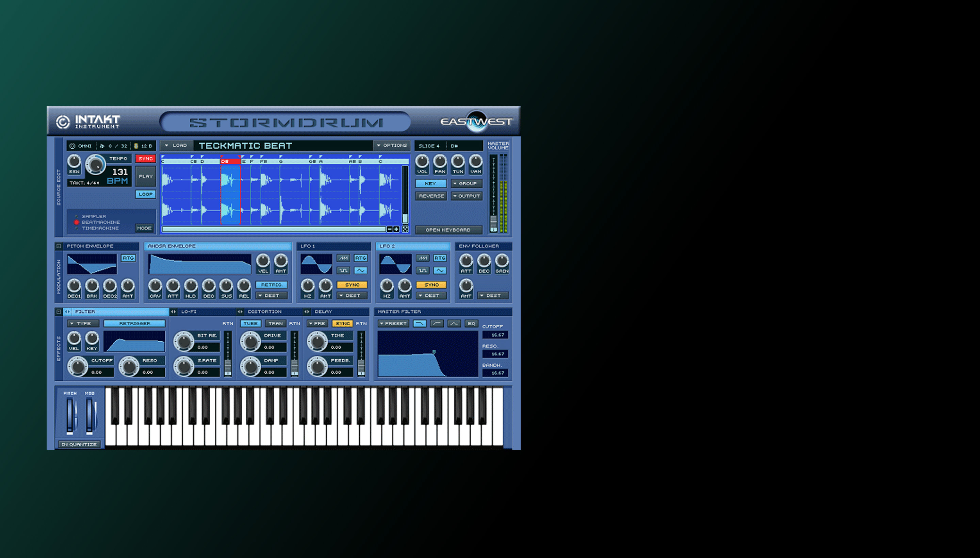Open the DISTORTION effect tab header
The height and width of the screenshot is (558, 980).
tap(264, 312)
